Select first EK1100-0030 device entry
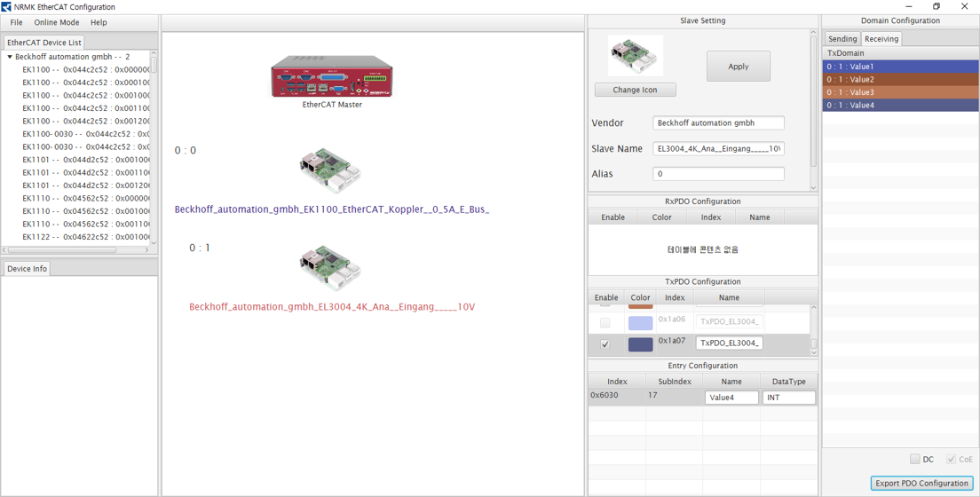The height and width of the screenshot is (497, 980). (87, 134)
